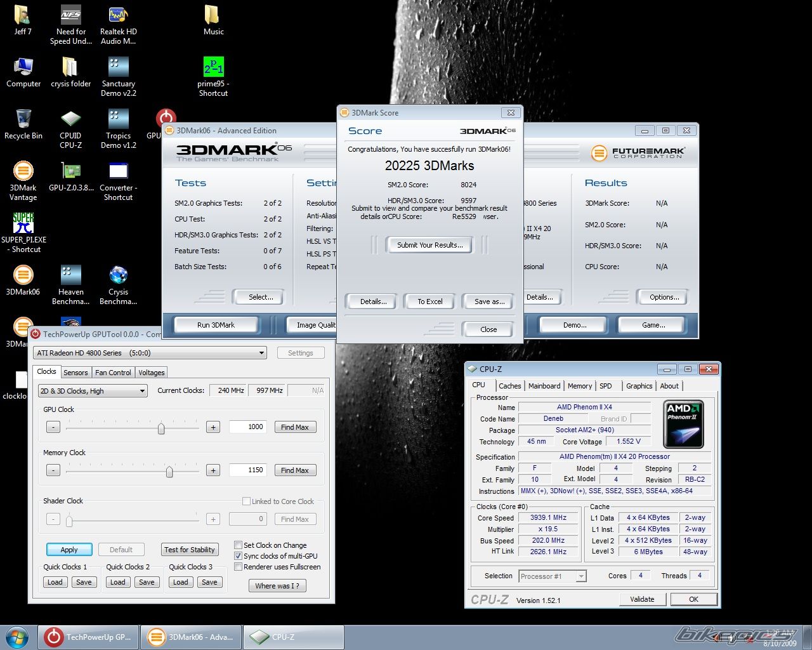Click the Windows Start orb
Screen dimensions: 812x650
coord(17,637)
